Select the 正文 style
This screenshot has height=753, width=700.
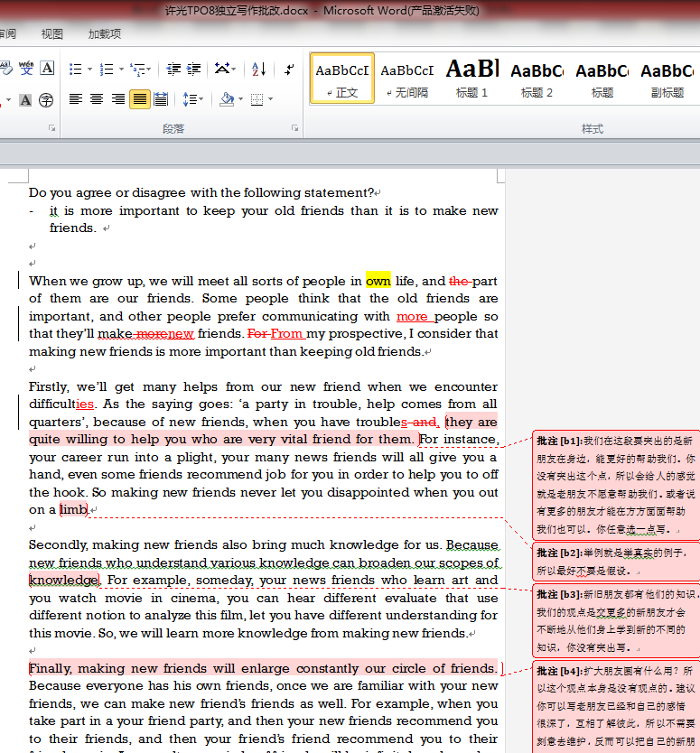click(342, 79)
